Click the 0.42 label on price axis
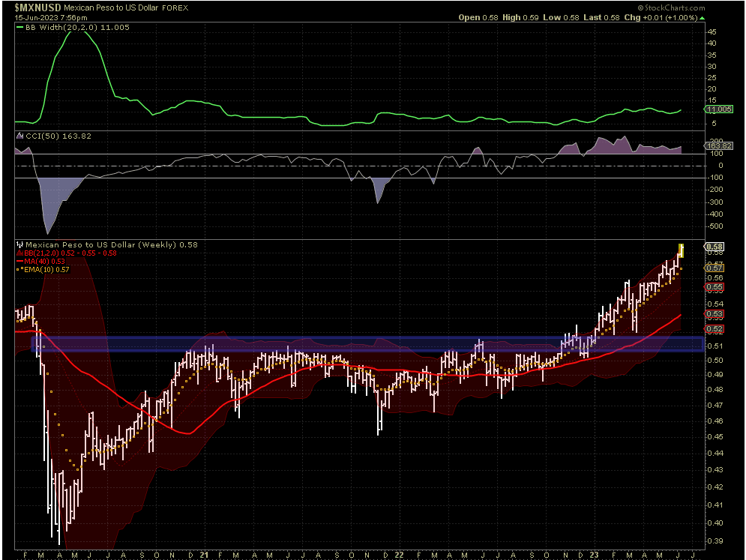The height and width of the screenshot is (560, 746). (x=715, y=487)
